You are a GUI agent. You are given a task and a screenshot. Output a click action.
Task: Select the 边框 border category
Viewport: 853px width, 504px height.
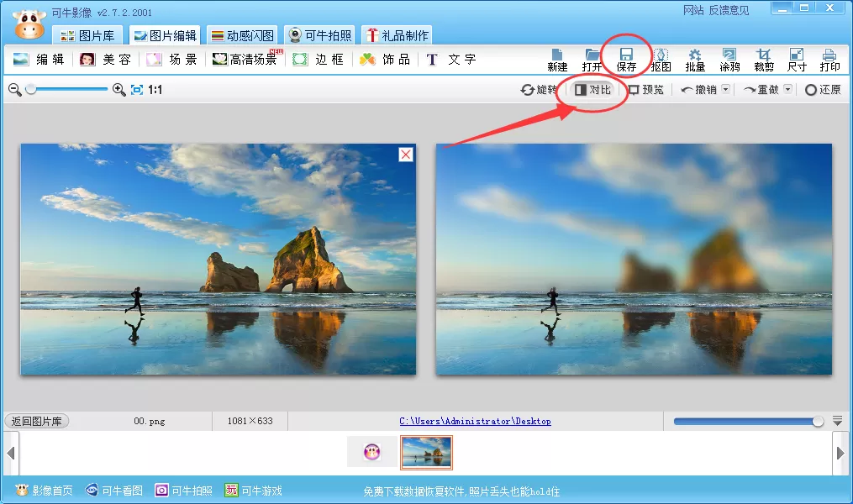[x=318, y=60]
